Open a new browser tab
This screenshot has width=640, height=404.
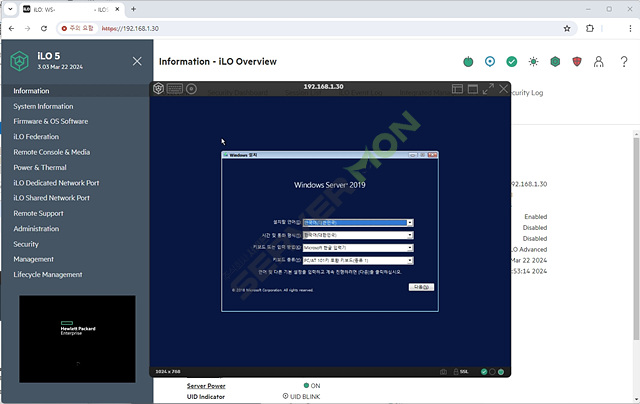133,9
